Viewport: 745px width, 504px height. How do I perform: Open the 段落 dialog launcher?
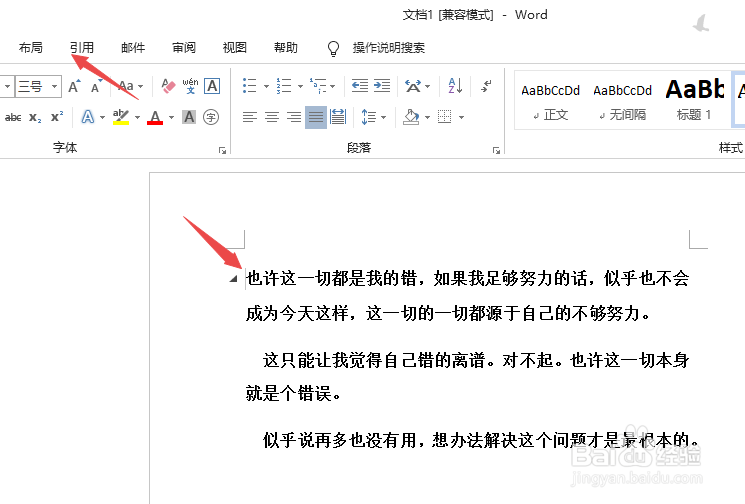pos(496,151)
